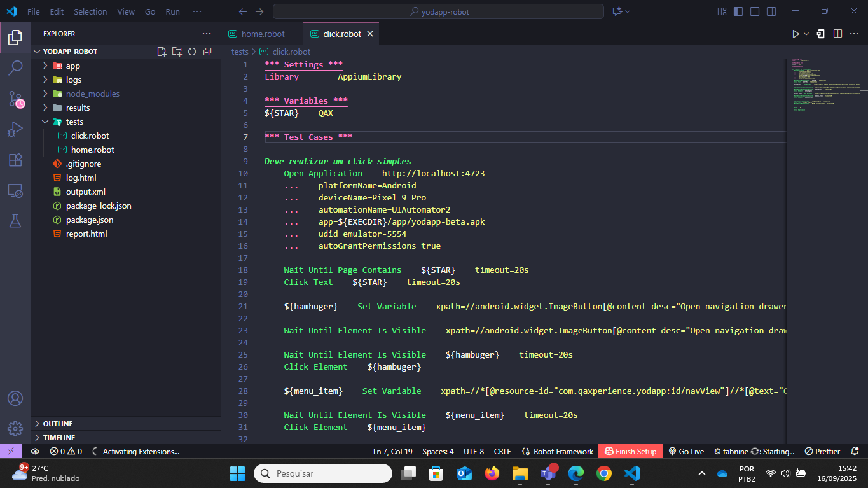Click Prettier status bar item
Viewport: 868px width, 488px height.
pos(822,451)
